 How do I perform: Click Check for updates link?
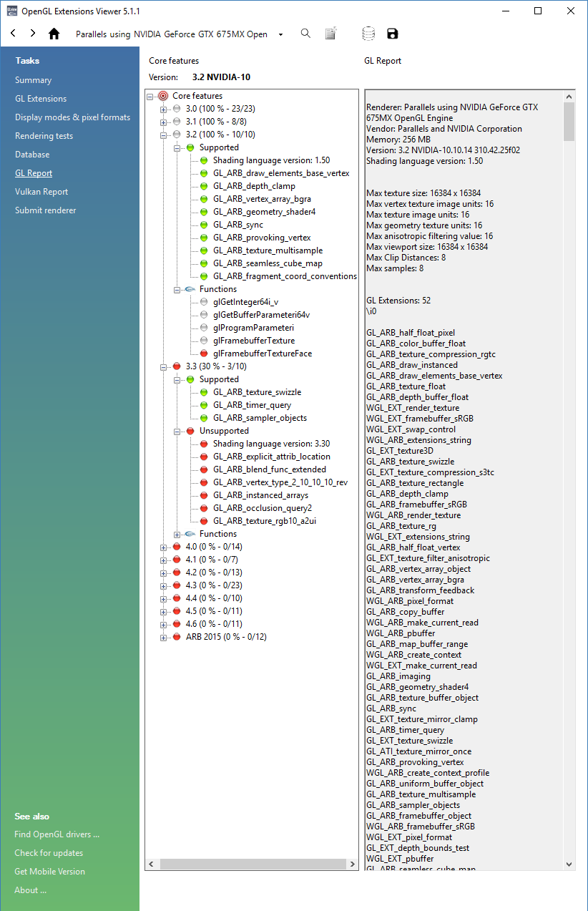(x=49, y=853)
